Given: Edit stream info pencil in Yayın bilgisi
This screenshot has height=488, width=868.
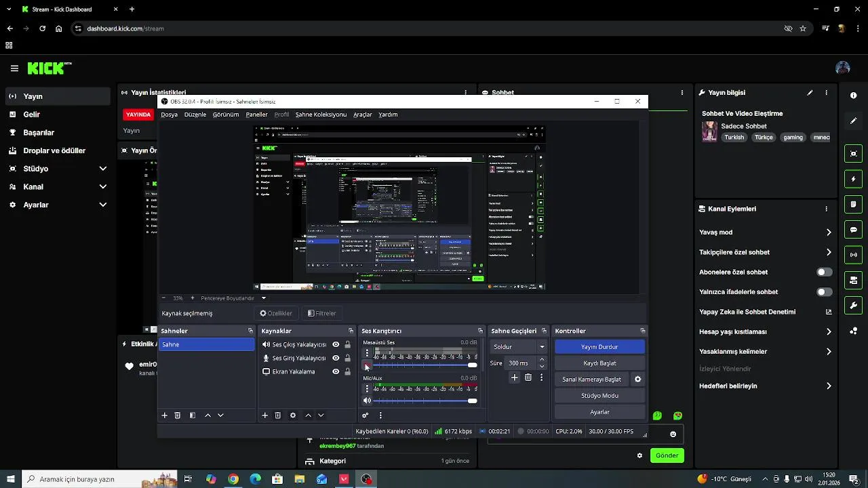Looking at the screenshot, I should point(810,93).
